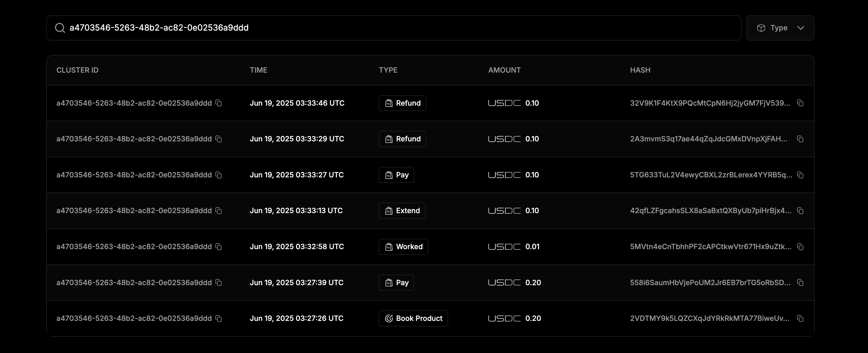Click the AMOUNT column header

(x=505, y=70)
